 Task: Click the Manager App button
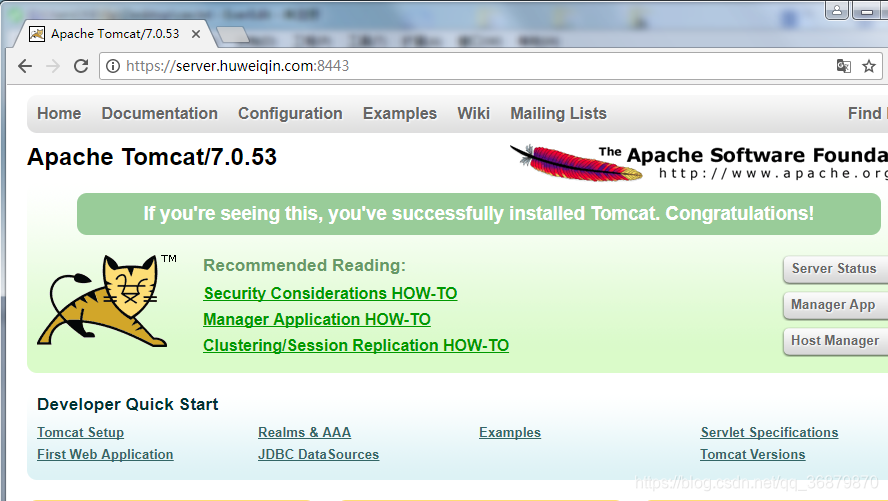point(835,305)
